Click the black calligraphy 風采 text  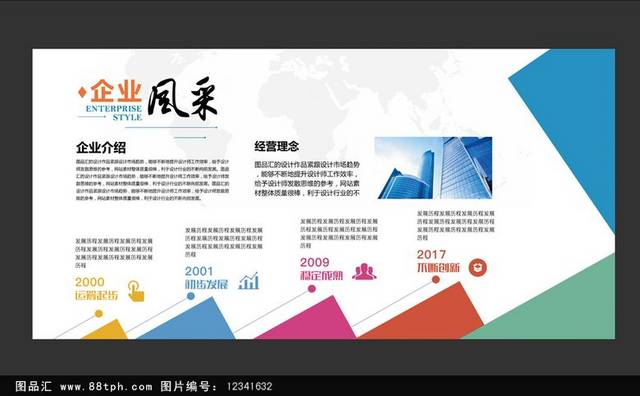182,98
